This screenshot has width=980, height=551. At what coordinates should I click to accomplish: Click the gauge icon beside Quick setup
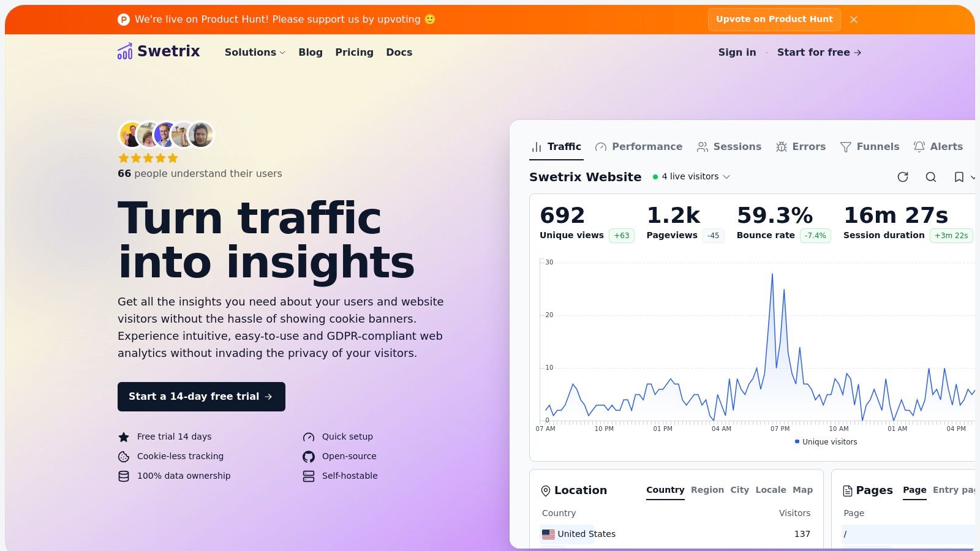(x=309, y=437)
